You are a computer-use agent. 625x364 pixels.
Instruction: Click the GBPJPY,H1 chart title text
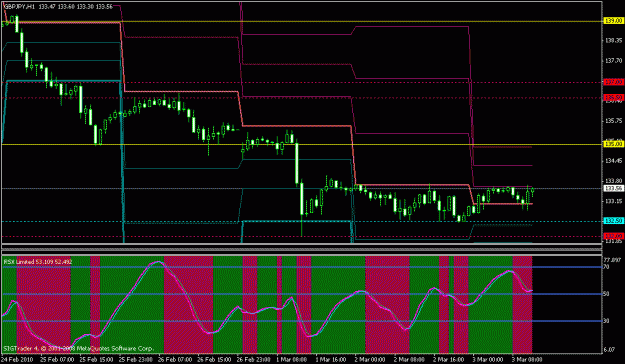point(20,7)
